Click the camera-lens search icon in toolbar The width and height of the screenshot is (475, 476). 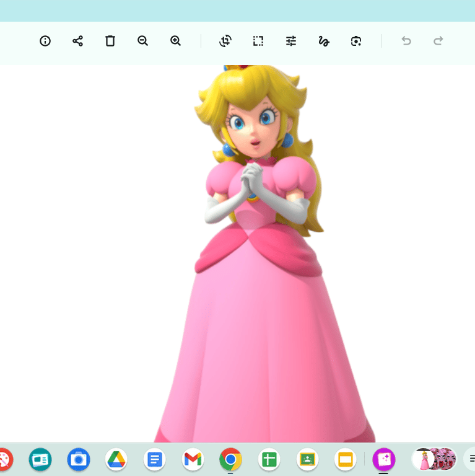[356, 41]
